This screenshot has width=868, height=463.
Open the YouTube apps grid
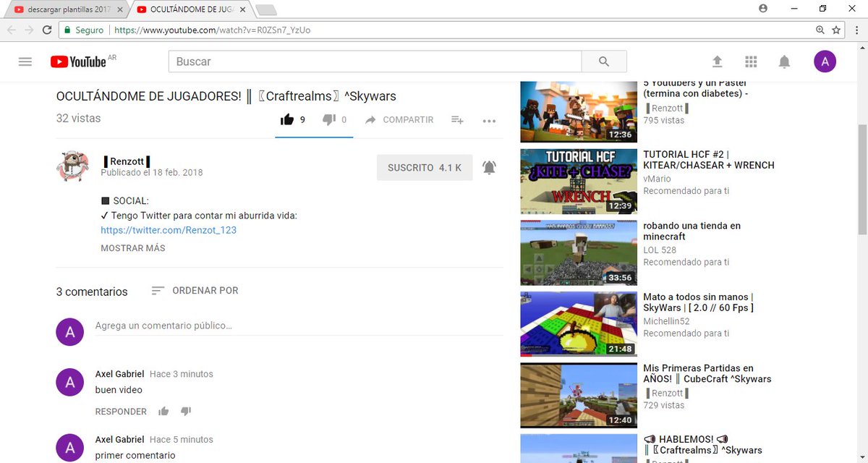751,61
